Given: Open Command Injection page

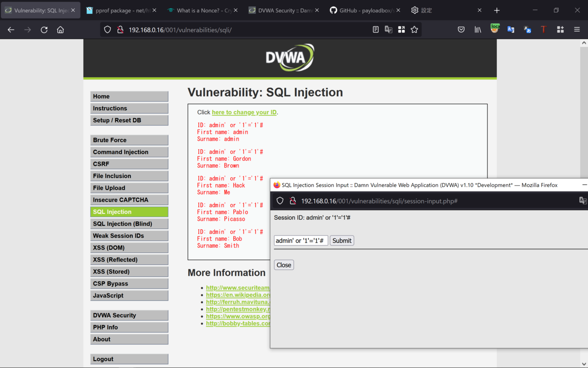Looking at the screenshot, I should pyautogui.click(x=129, y=152).
